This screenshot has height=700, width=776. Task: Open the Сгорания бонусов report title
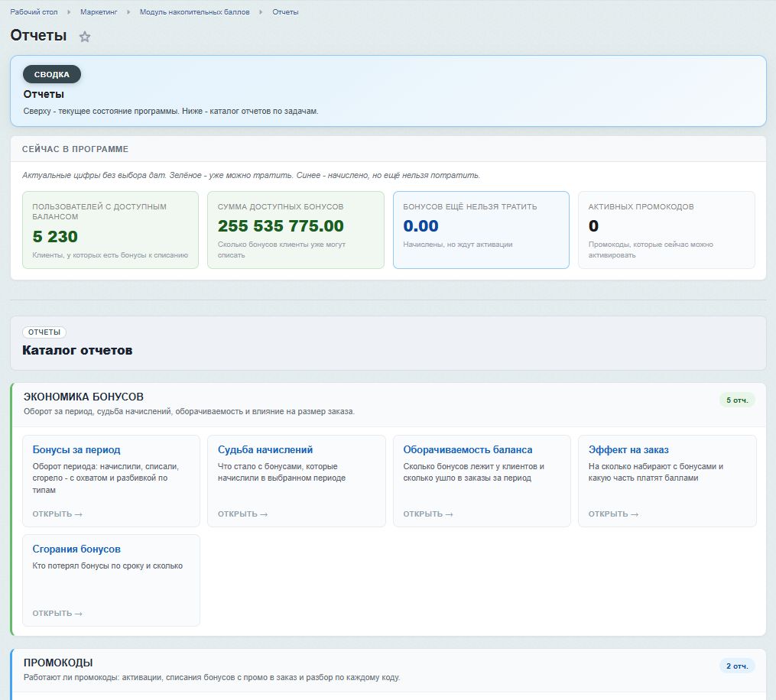click(76, 549)
